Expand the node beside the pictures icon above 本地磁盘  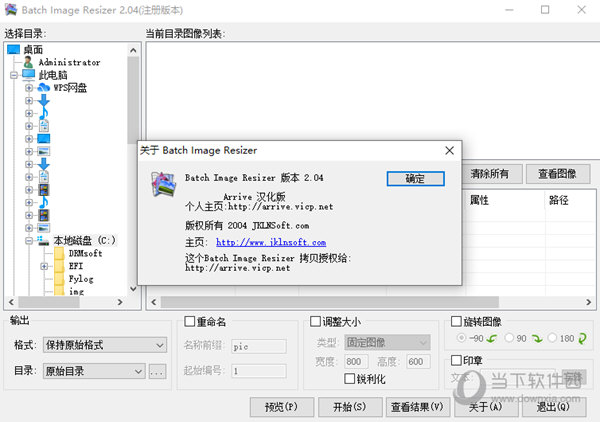click(29, 228)
